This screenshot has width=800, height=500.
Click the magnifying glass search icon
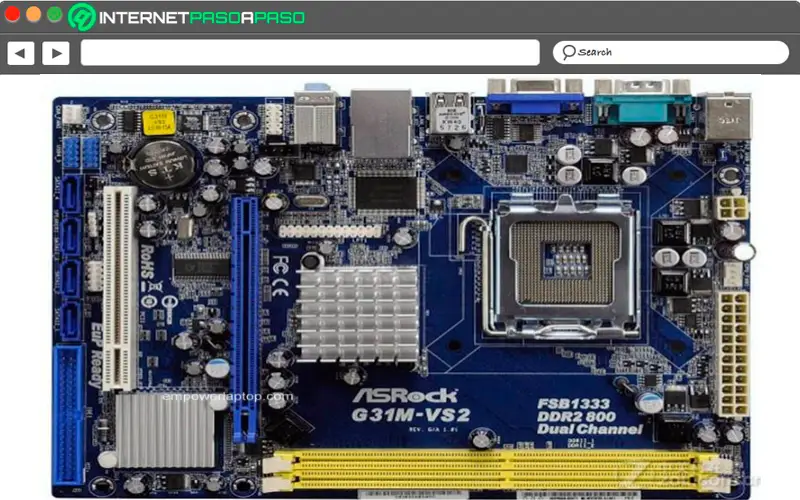pyautogui.click(x=568, y=52)
